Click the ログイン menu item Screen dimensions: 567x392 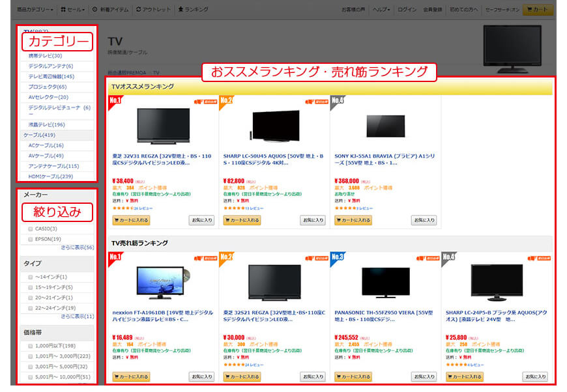(407, 10)
